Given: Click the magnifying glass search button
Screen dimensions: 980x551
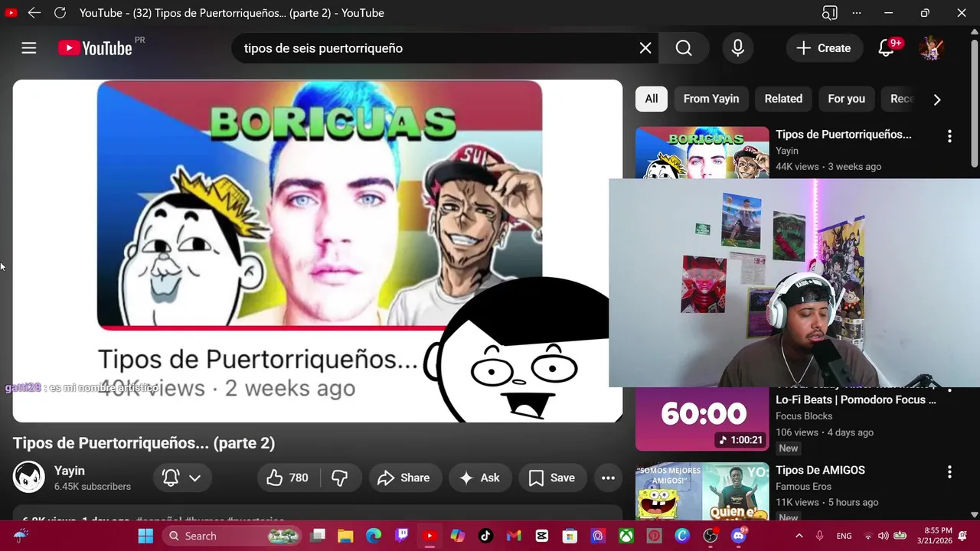Looking at the screenshot, I should coord(684,48).
